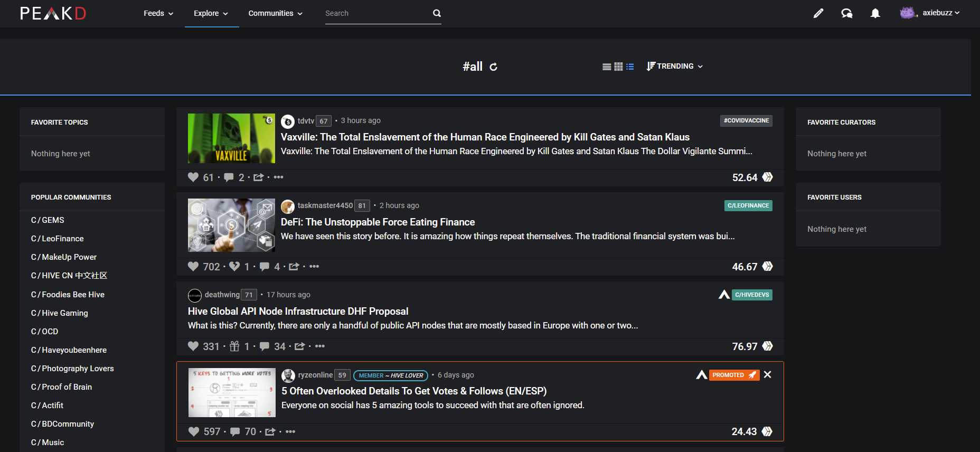Click the C/HIVEDEVS community badge
Viewport: 980px width, 452px height.
coord(752,295)
